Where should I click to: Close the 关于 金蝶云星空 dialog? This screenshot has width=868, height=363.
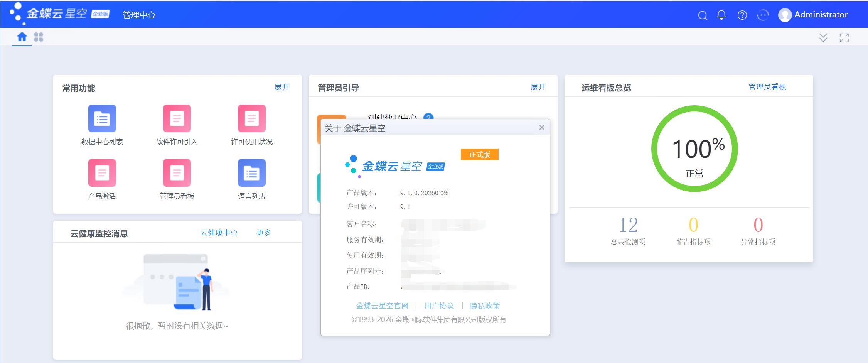pyautogui.click(x=541, y=127)
